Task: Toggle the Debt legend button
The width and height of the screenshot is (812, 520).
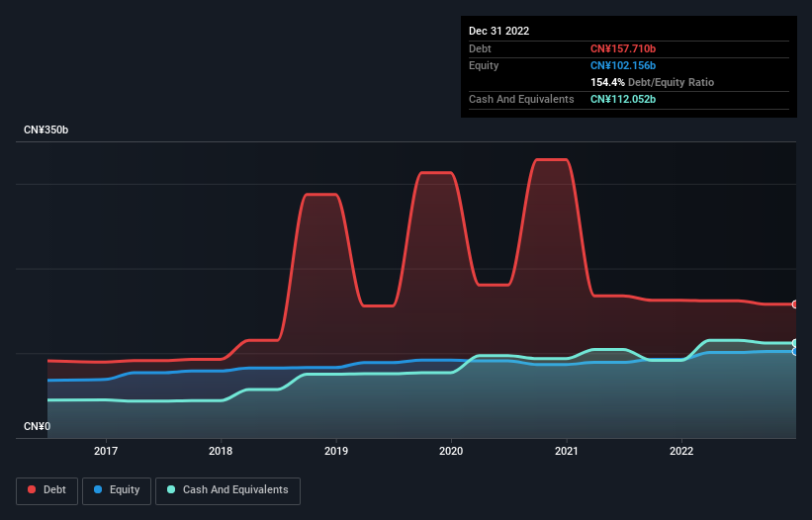Action: coord(47,490)
